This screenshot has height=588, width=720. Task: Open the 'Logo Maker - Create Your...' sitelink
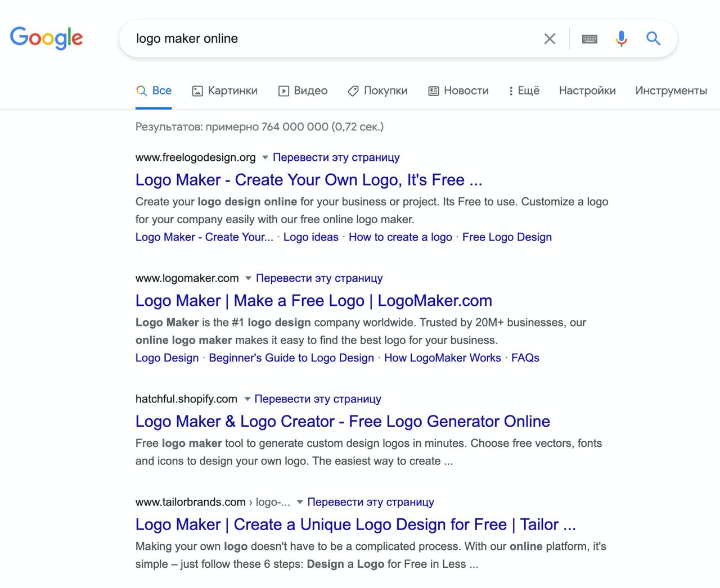coord(204,237)
